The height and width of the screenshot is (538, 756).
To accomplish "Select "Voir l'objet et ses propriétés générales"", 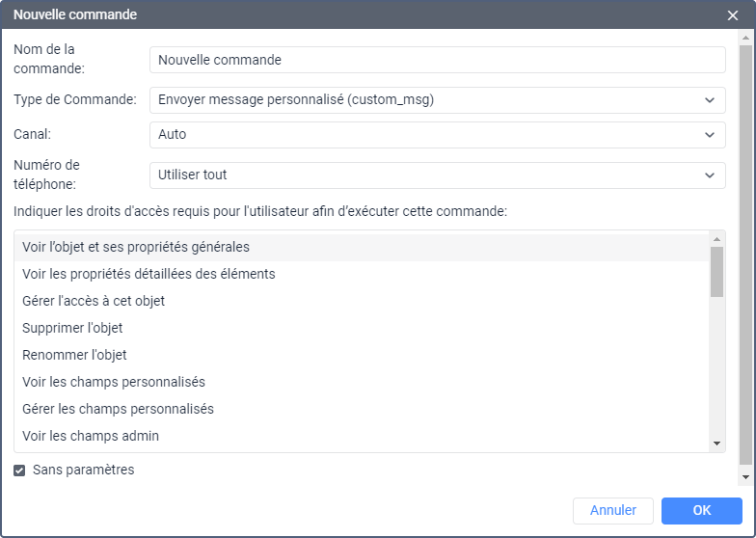I will 136,247.
